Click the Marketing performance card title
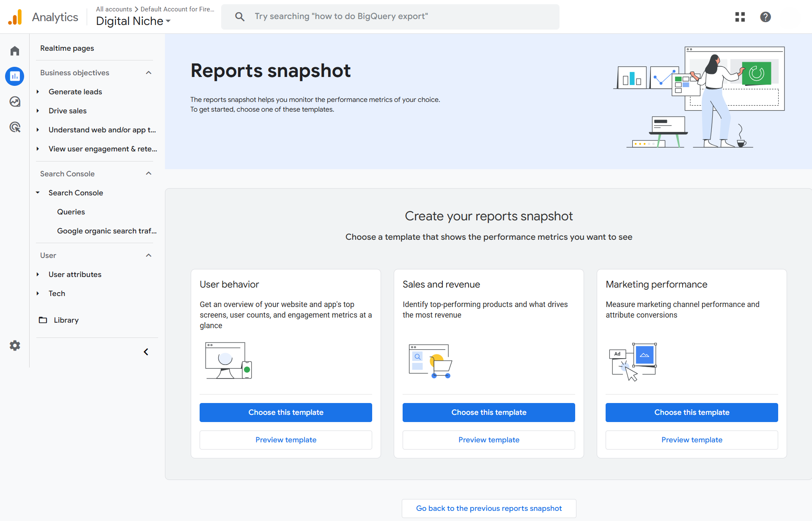This screenshot has height=521, width=812. click(656, 285)
